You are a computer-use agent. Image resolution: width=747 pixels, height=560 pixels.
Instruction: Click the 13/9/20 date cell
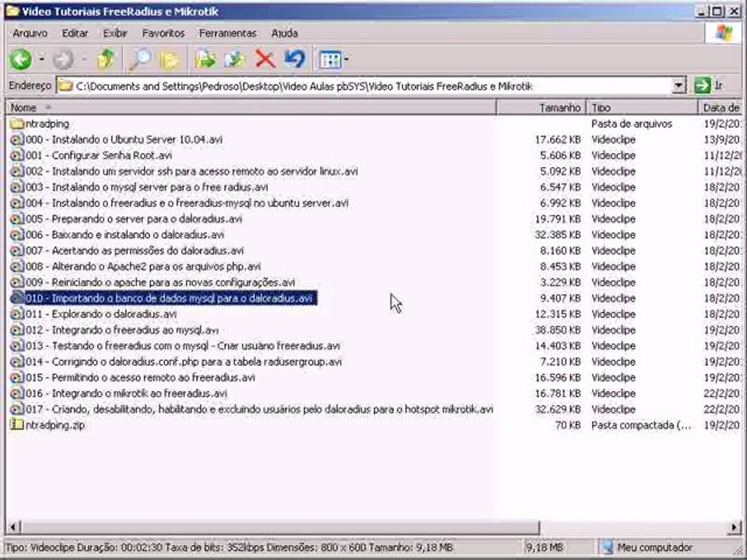tap(722, 139)
